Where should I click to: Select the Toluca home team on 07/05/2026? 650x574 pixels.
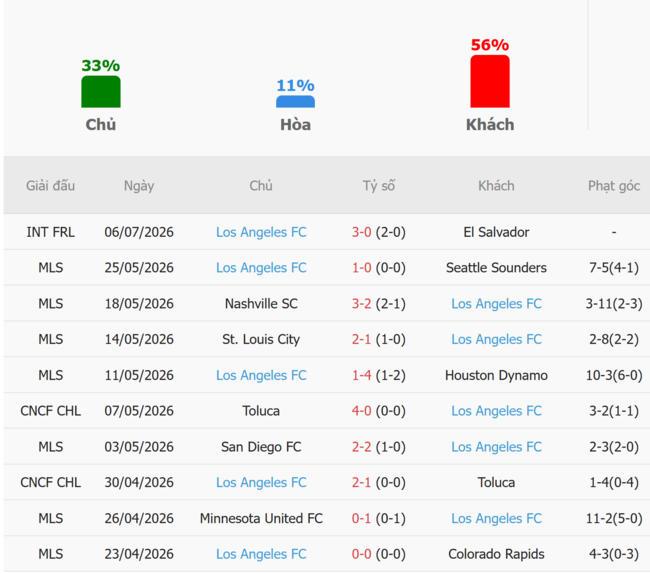[261, 411]
